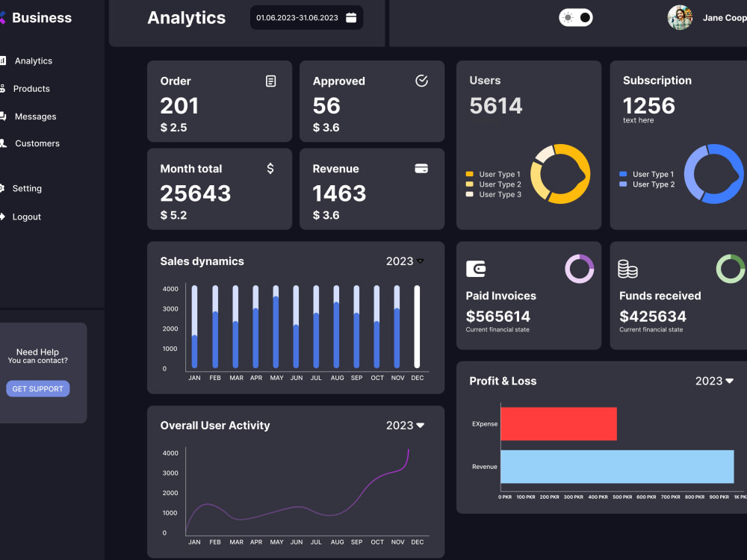Open the Profit & Loss 2023 dropdown
Screen dimensions: 747x560
[714, 381]
